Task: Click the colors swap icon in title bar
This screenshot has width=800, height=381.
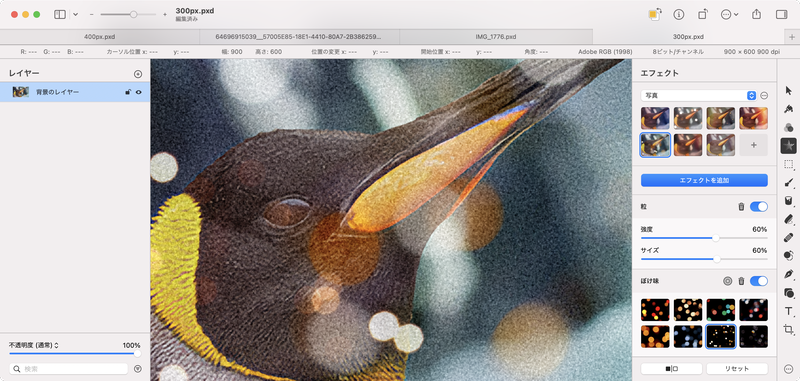Action: click(654, 14)
